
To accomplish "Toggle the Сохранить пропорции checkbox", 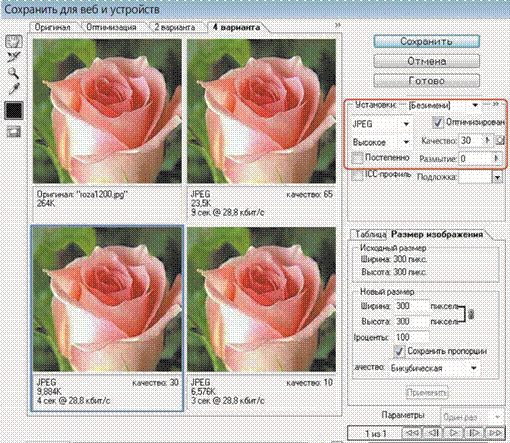I will click(399, 351).
